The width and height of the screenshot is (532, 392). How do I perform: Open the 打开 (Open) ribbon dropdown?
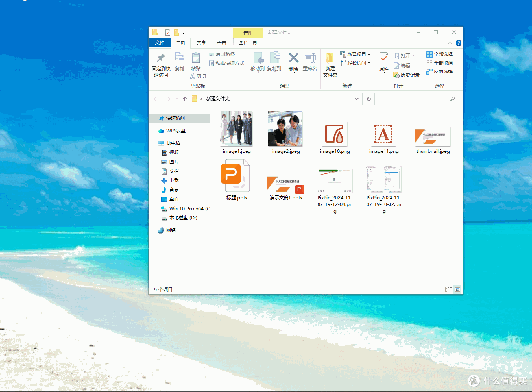(404, 55)
